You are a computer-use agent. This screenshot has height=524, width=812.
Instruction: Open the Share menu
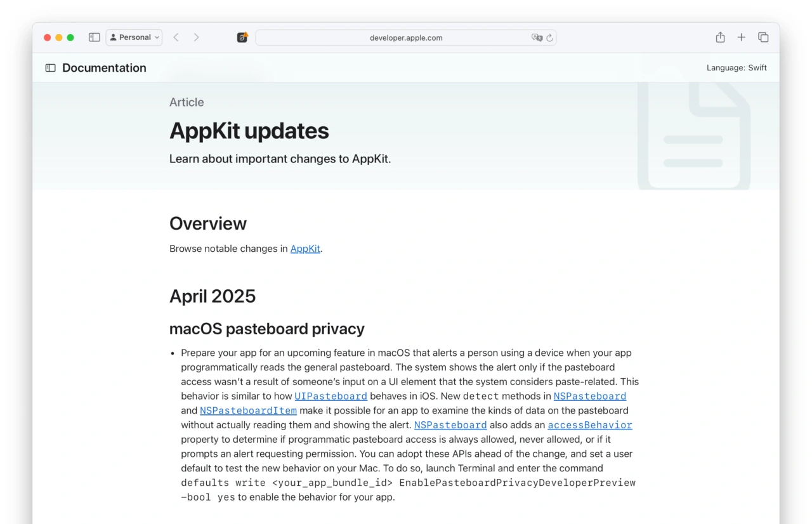tap(720, 37)
